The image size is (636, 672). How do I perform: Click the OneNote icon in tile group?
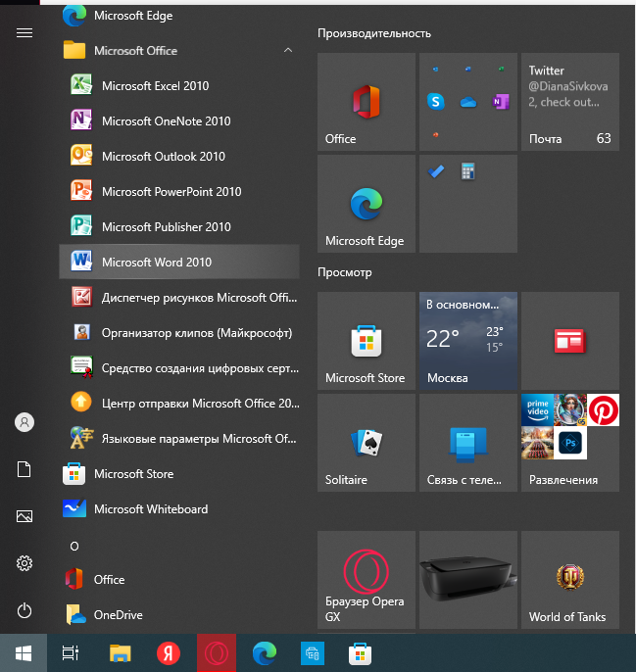(501, 102)
